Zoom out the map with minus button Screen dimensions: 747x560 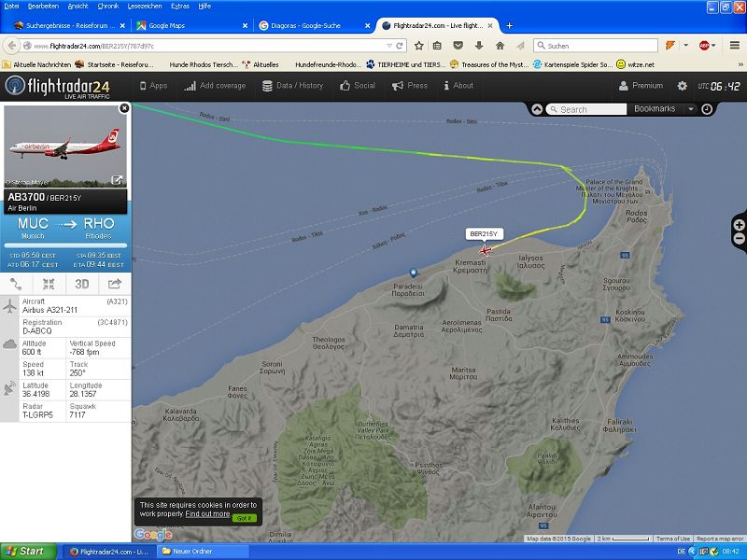[x=740, y=239]
